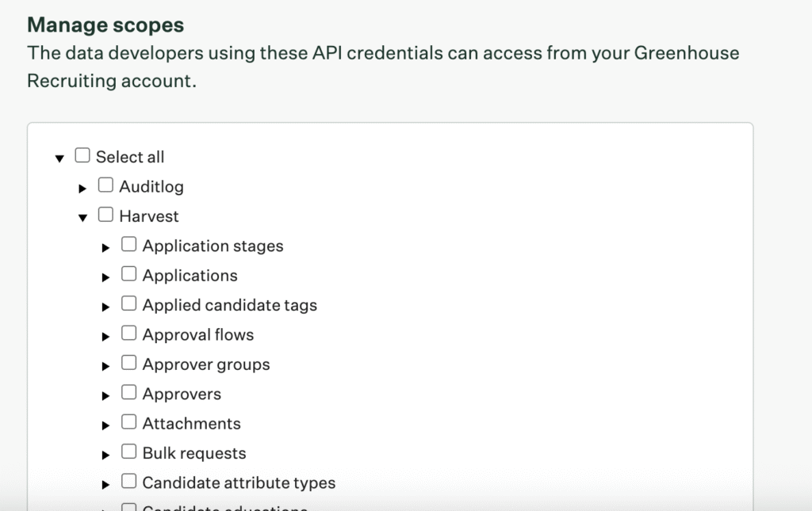
Task: Collapse the Select all tree arrow
Action: [x=59, y=158]
